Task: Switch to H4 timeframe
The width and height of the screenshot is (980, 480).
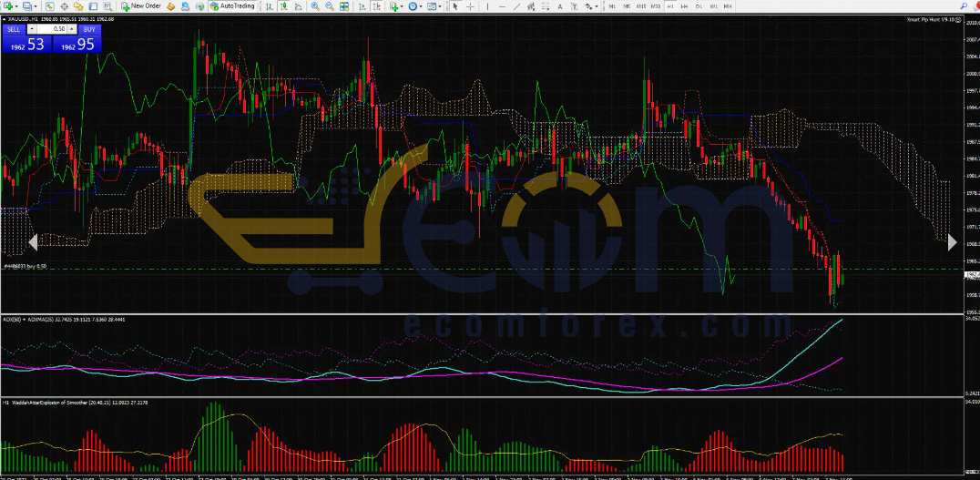Action: click(x=684, y=6)
